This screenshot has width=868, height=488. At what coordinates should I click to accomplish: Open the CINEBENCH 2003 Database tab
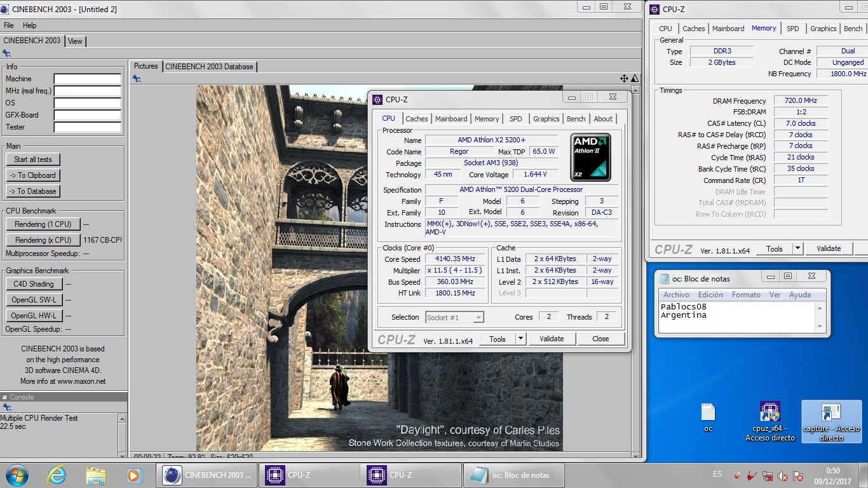(210, 67)
